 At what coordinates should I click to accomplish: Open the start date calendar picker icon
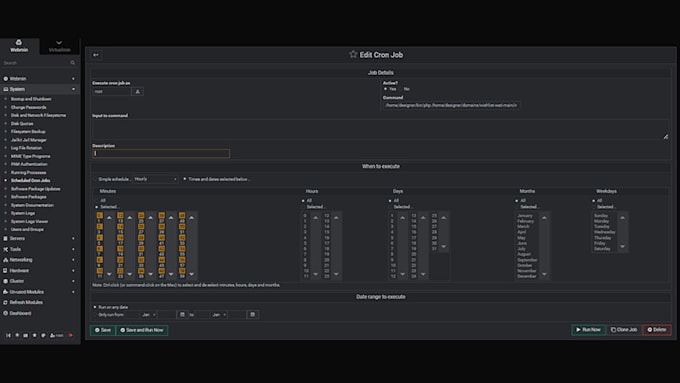click(x=182, y=314)
